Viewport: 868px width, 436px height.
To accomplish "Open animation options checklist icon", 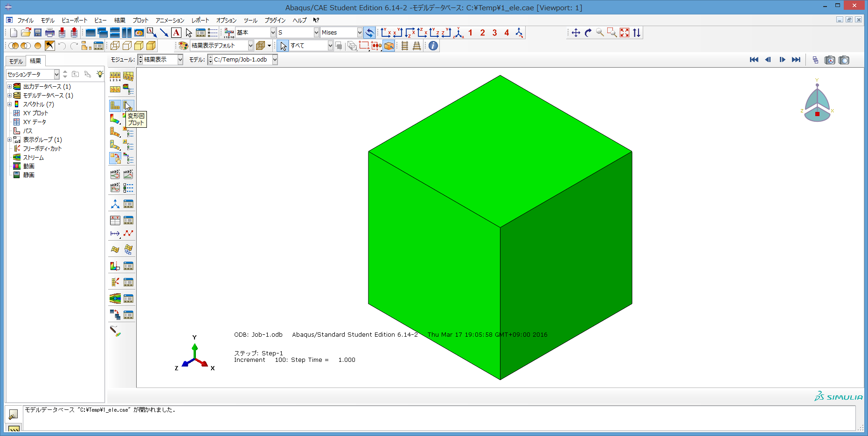I will coord(128,188).
